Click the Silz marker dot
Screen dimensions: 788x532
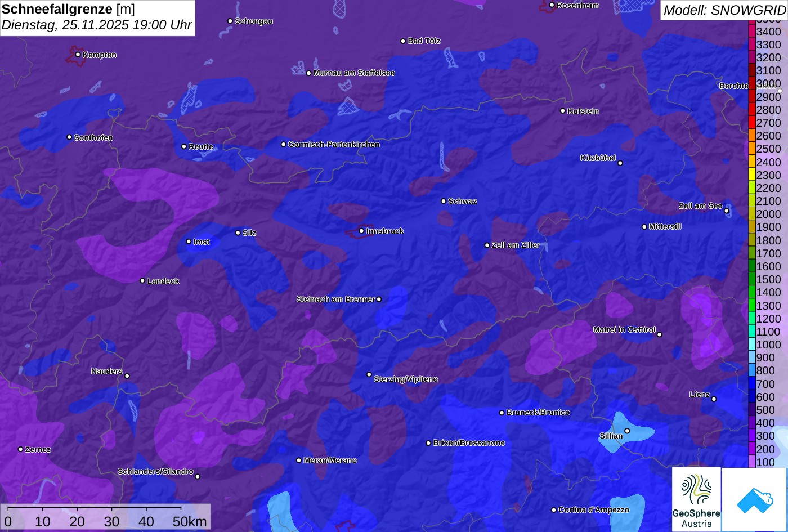click(x=238, y=233)
